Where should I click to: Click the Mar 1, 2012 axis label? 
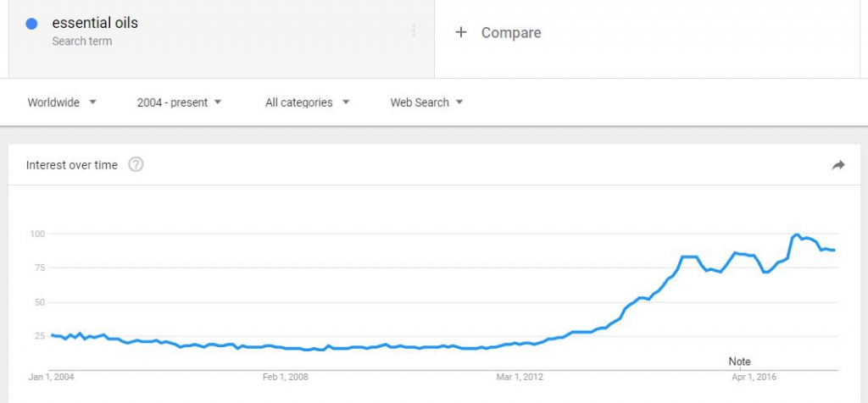[x=519, y=378]
